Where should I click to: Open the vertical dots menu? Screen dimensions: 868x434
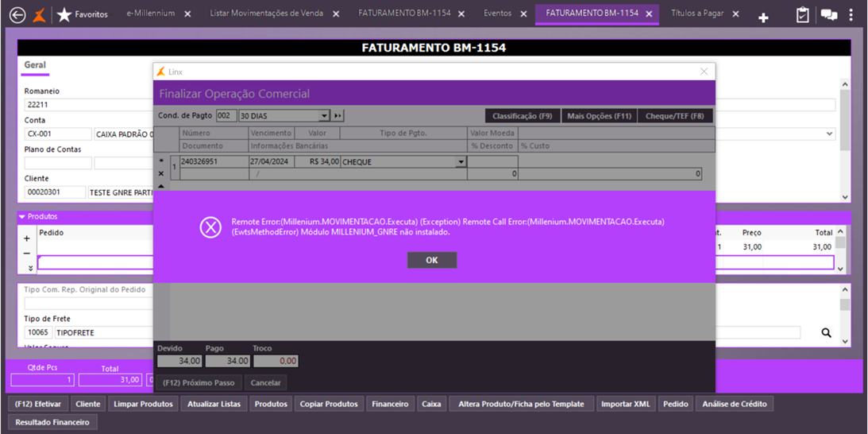851,16
